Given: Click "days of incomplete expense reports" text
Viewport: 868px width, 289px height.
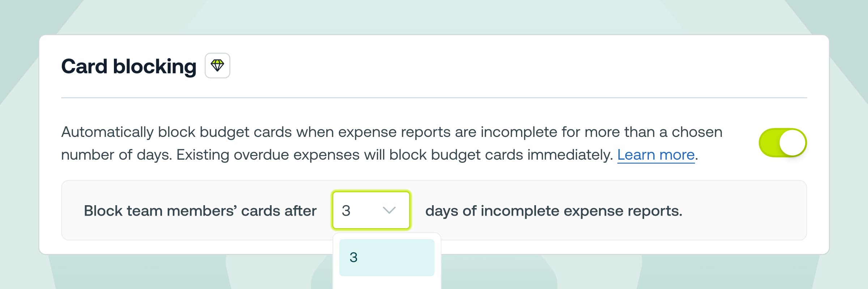Looking at the screenshot, I should (x=553, y=211).
